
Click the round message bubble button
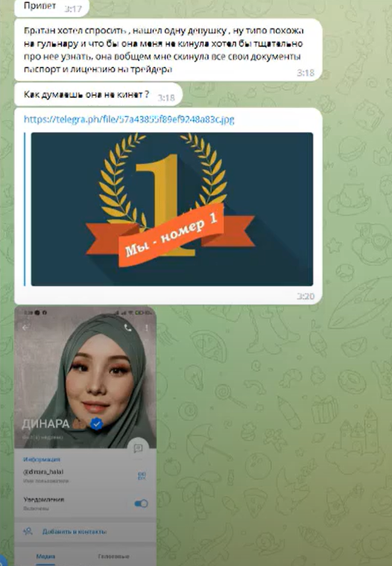coord(138,448)
